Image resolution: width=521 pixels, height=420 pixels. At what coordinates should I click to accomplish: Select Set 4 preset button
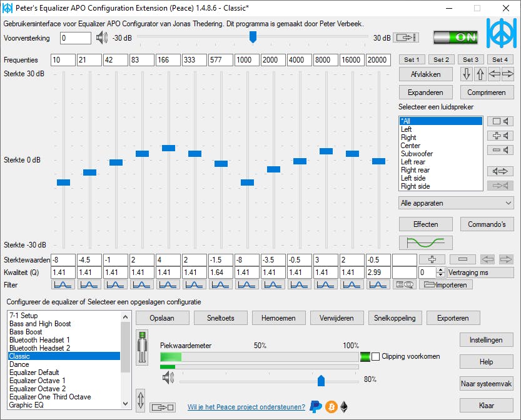click(x=500, y=60)
